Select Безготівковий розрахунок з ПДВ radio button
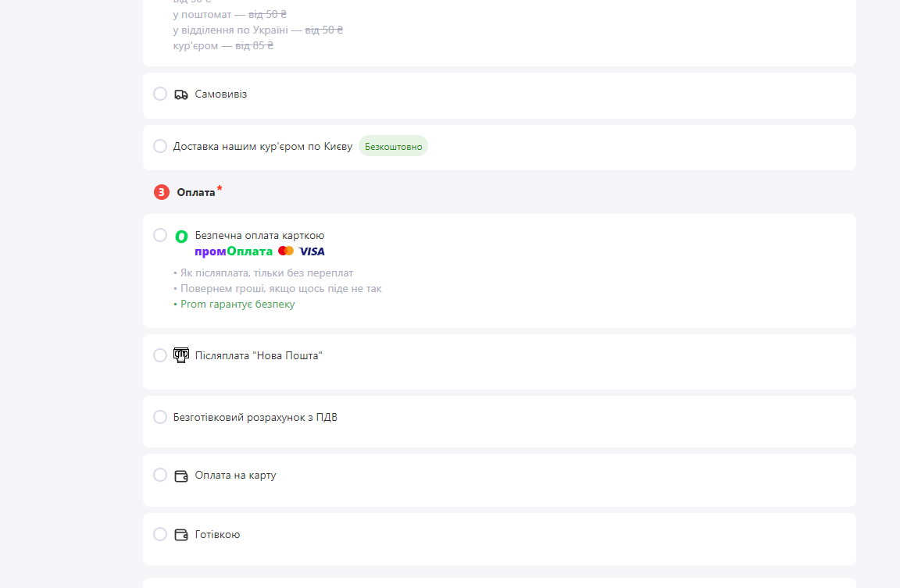The image size is (900, 588). click(160, 417)
